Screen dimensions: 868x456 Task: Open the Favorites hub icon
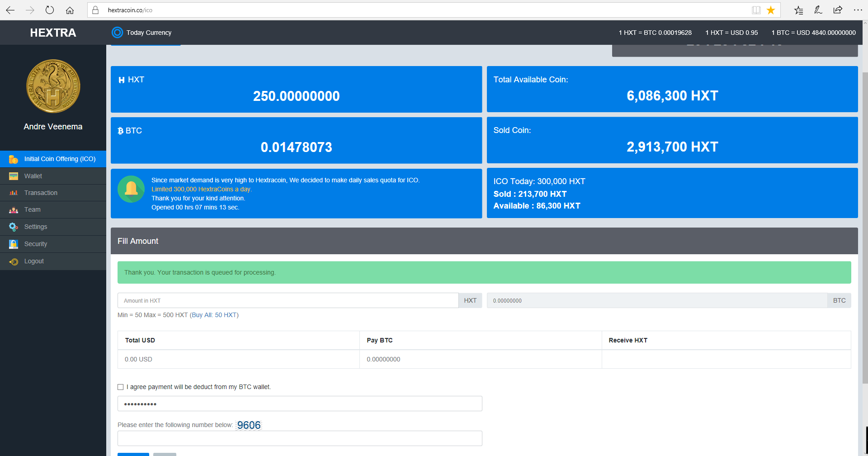(798, 10)
